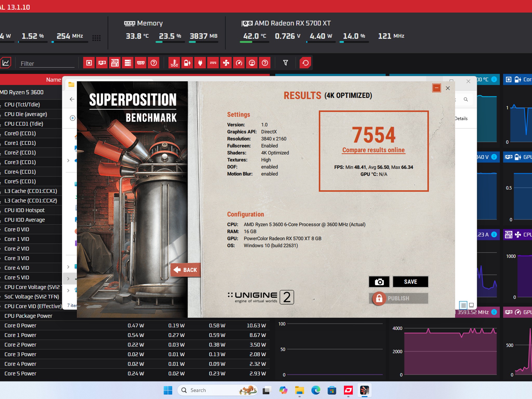
Task: Click the Filter text field
Action: click(x=47, y=63)
